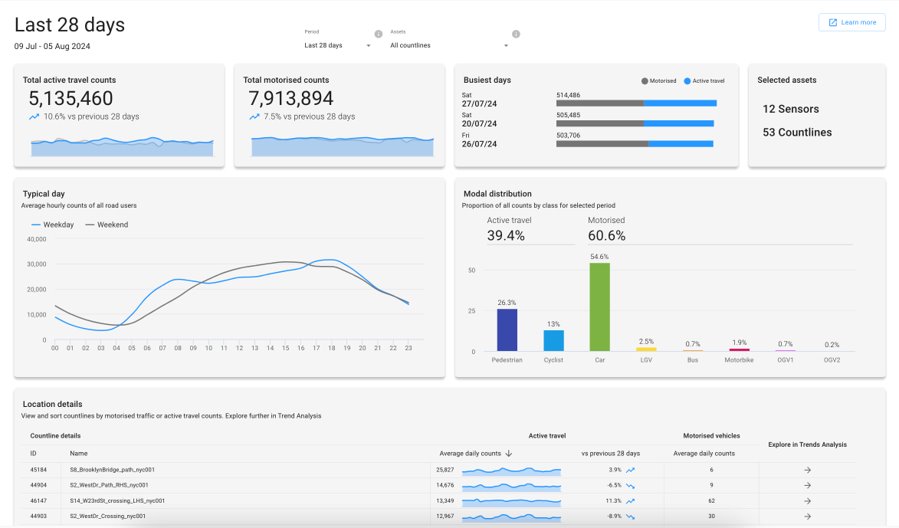Click the trend icon next to 3.9% change

point(631,469)
